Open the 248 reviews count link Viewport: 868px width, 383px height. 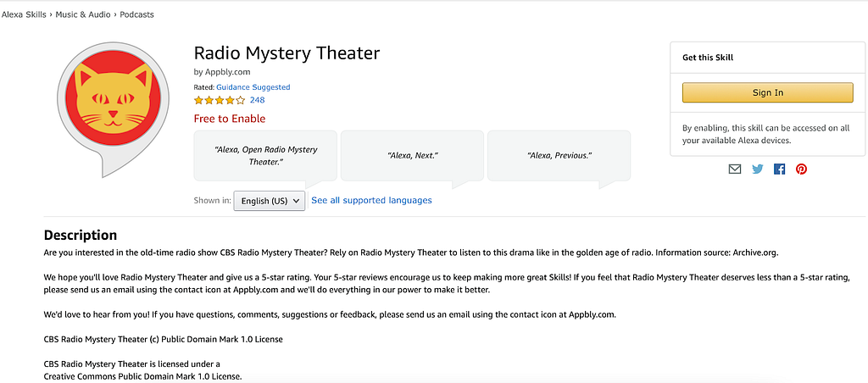pos(258,100)
